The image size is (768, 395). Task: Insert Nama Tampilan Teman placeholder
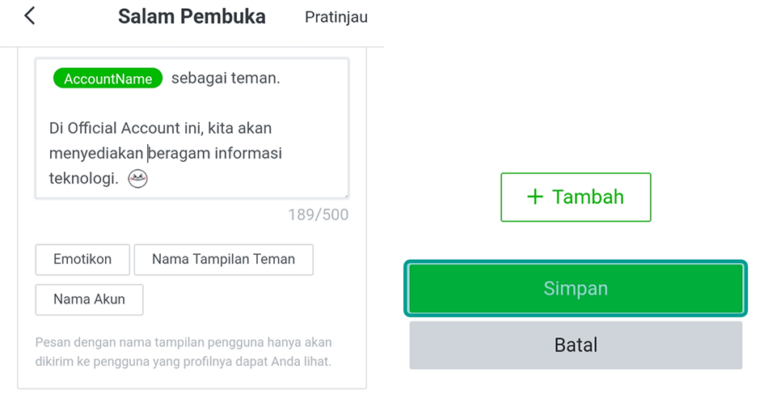pos(223,259)
